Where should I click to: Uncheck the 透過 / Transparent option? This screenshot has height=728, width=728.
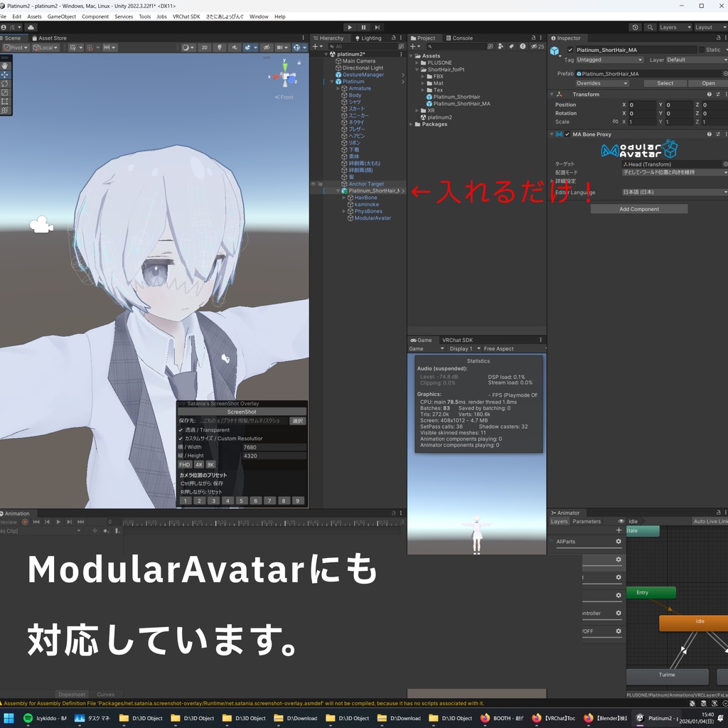tap(180, 430)
